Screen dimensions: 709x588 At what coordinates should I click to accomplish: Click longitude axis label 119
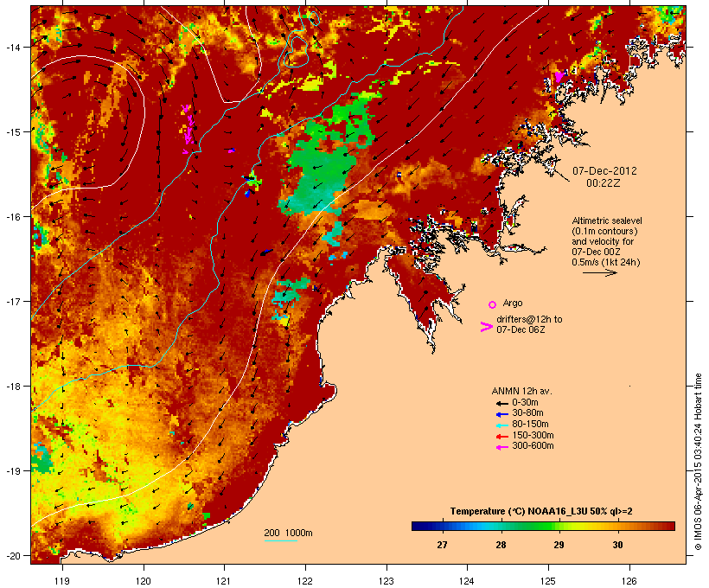[x=62, y=581]
